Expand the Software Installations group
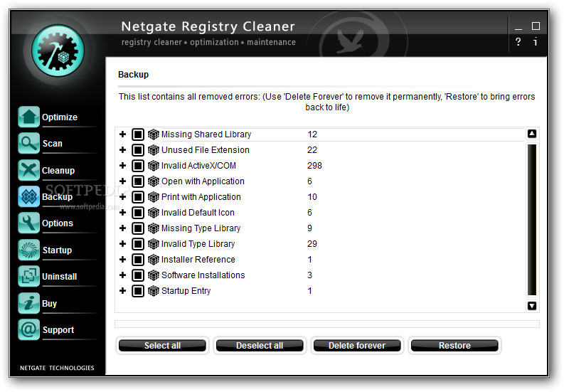564x392 pixels. (122, 275)
